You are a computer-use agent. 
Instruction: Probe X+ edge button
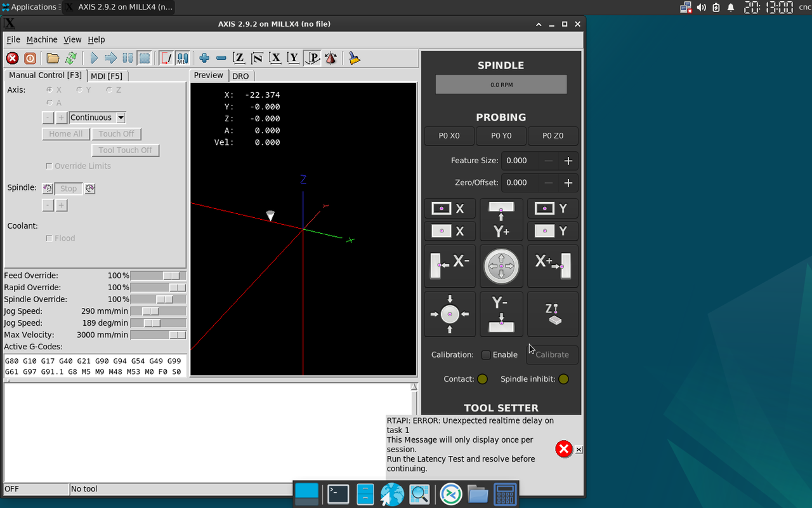(x=553, y=266)
